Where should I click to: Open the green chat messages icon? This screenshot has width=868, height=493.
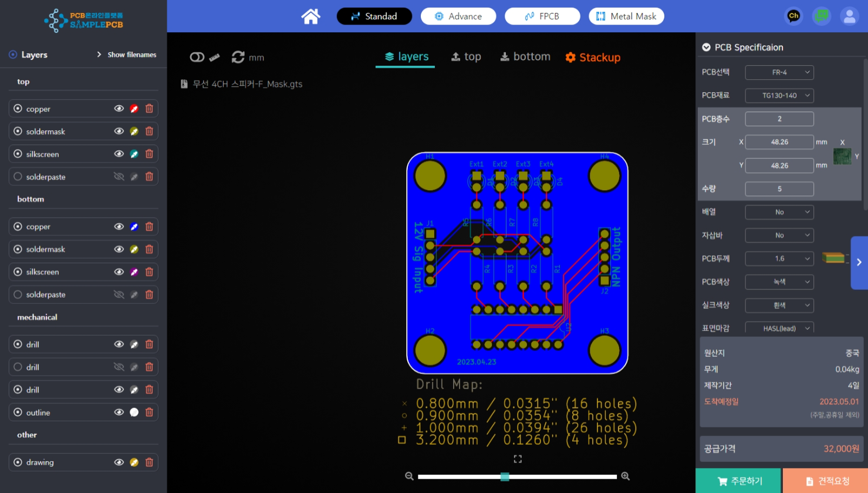click(x=822, y=16)
